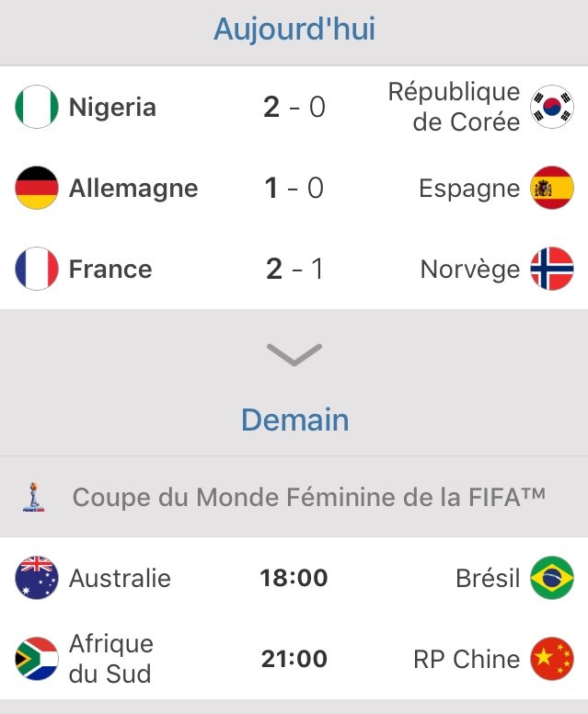Tap the France flag icon
This screenshot has height=714, width=588.
click(37, 270)
